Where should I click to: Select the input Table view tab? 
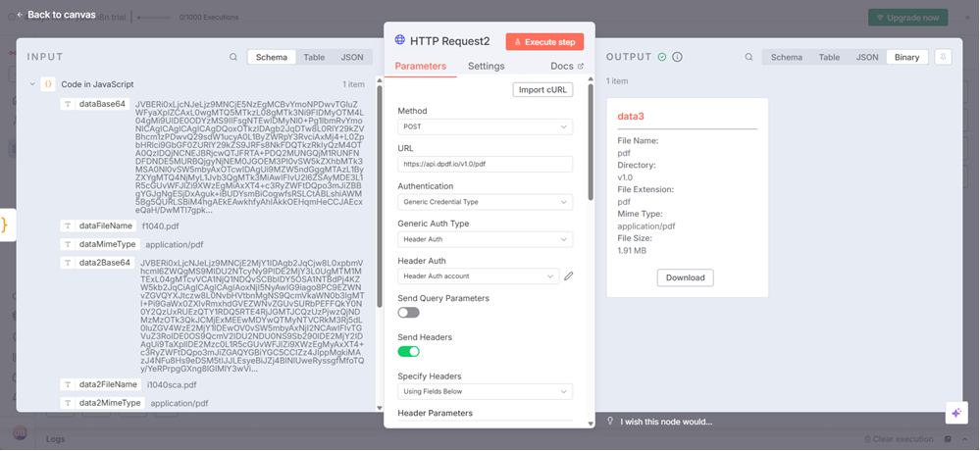pos(314,57)
